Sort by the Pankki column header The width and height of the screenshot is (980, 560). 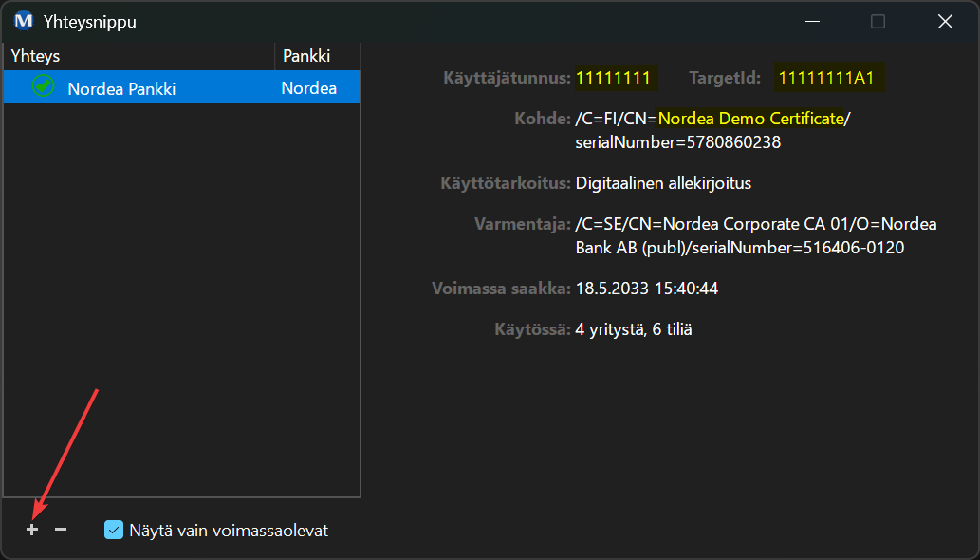pyautogui.click(x=318, y=56)
